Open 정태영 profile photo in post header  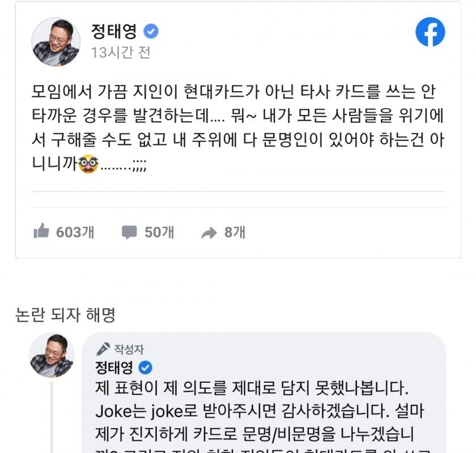pos(56,42)
